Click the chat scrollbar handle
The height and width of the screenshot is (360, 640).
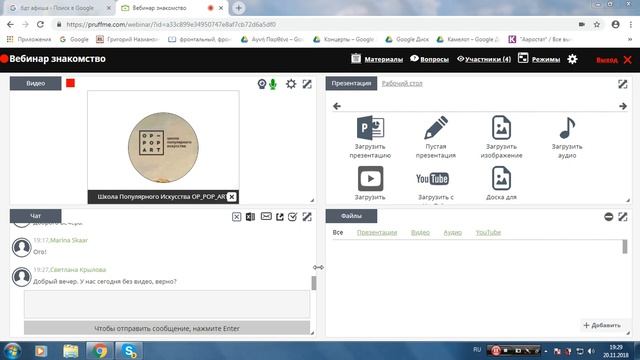tap(314, 283)
